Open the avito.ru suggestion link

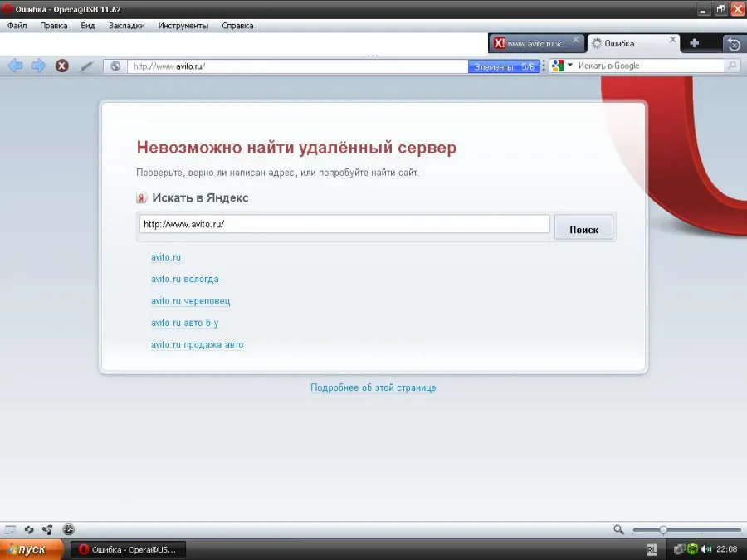[x=166, y=257]
